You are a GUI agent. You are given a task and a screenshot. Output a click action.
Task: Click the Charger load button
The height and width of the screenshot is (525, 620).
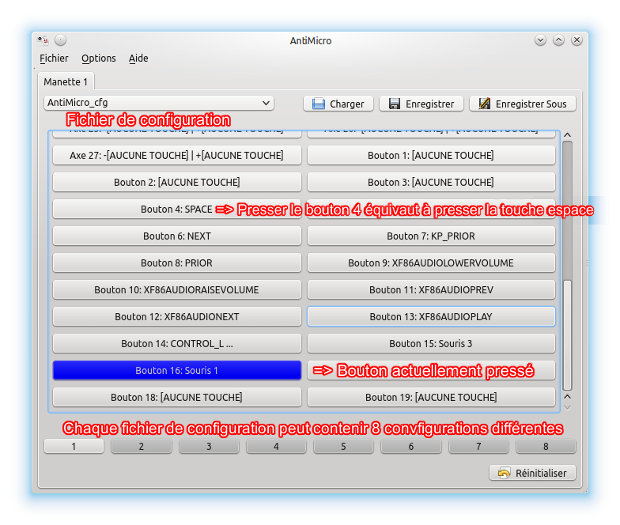pos(338,103)
